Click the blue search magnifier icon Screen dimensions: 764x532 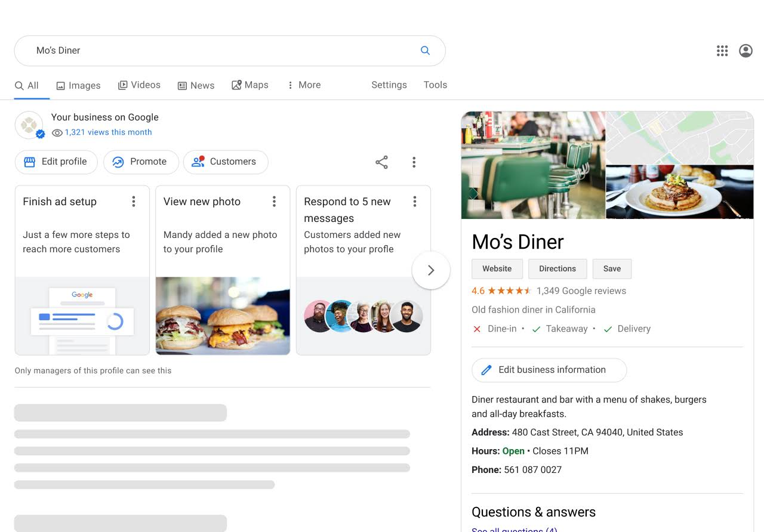[x=425, y=51]
